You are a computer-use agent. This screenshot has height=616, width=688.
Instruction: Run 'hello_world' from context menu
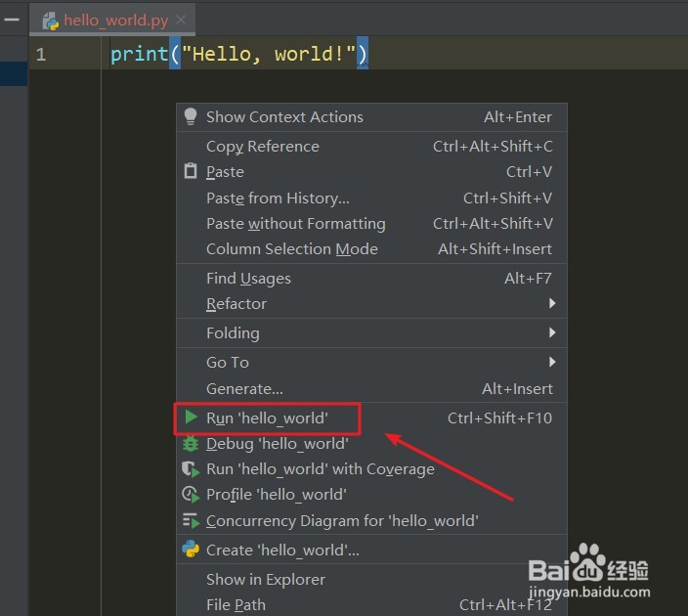pyautogui.click(x=371, y=418)
